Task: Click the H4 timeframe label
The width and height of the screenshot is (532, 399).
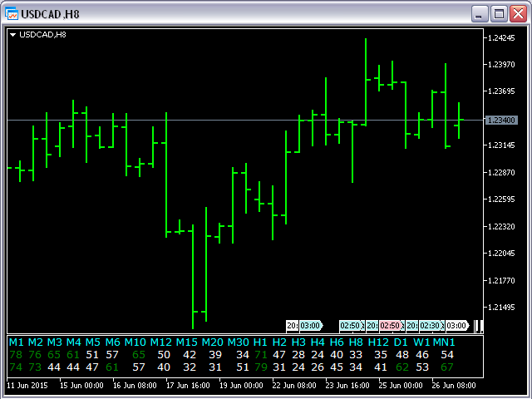Action: coord(318,342)
